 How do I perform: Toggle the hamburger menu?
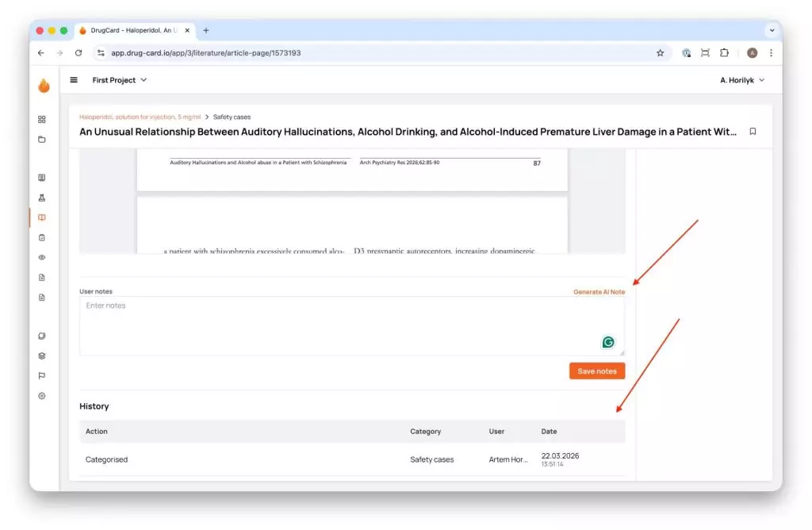pyautogui.click(x=74, y=80)
